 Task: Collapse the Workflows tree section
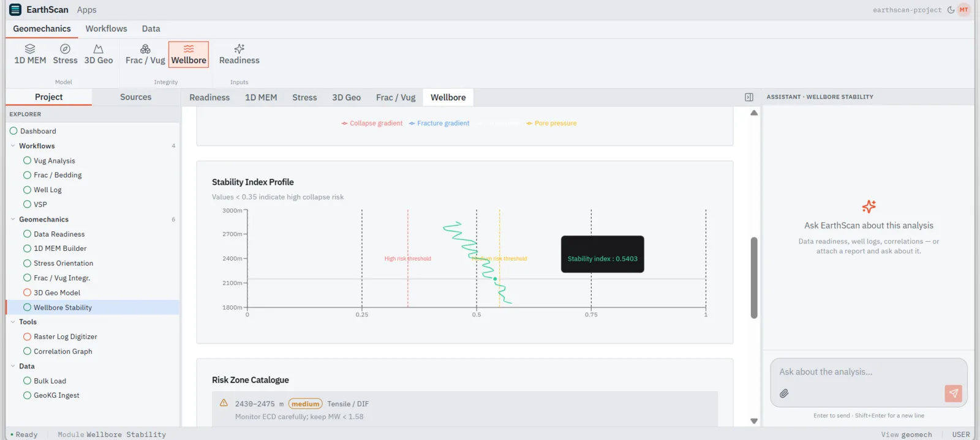point(13,146)
